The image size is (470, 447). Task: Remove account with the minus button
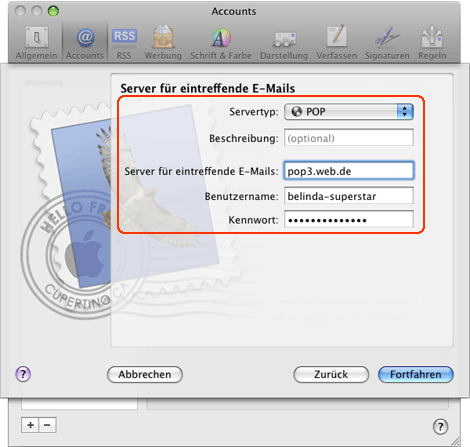(47, 425)
